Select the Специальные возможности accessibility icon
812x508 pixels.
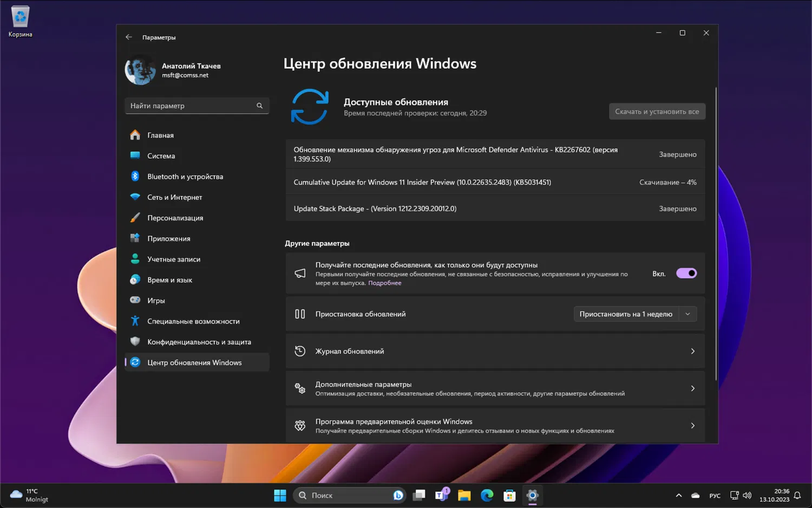135,321
